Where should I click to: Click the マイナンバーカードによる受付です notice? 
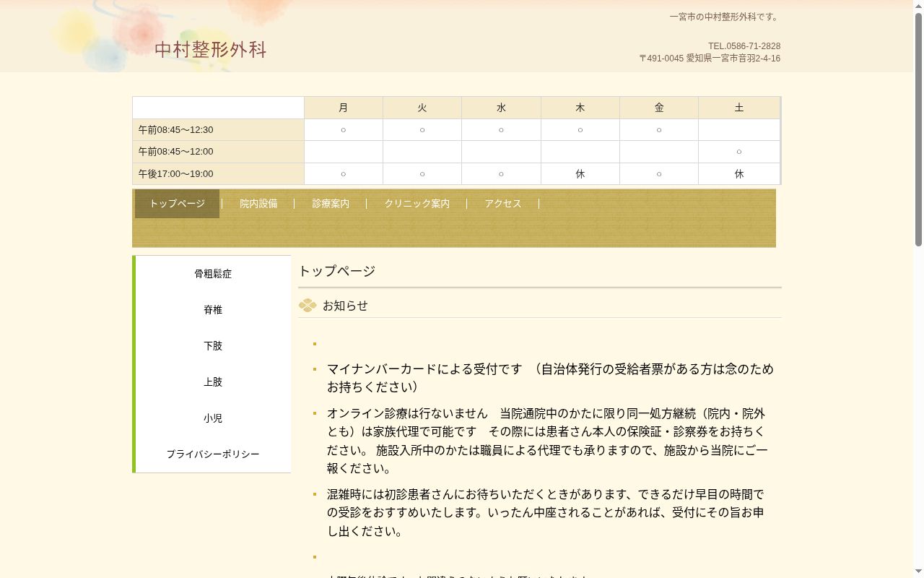click(550, 378)
